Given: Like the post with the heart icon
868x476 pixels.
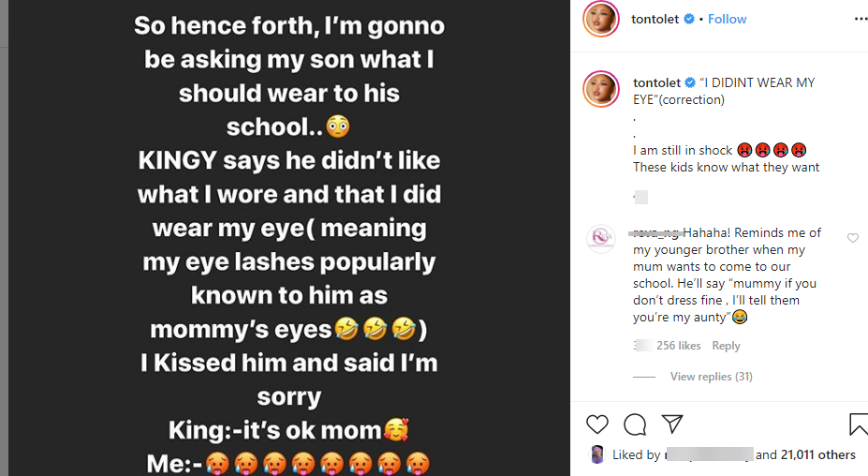Looking at the screenshot, I should 597,424.
